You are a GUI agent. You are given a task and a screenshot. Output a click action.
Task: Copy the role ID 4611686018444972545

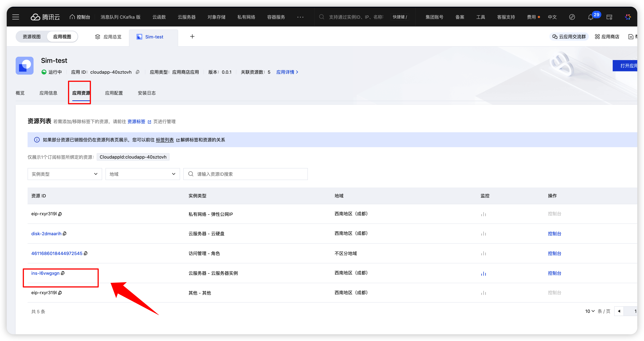(x=86, y=253)
